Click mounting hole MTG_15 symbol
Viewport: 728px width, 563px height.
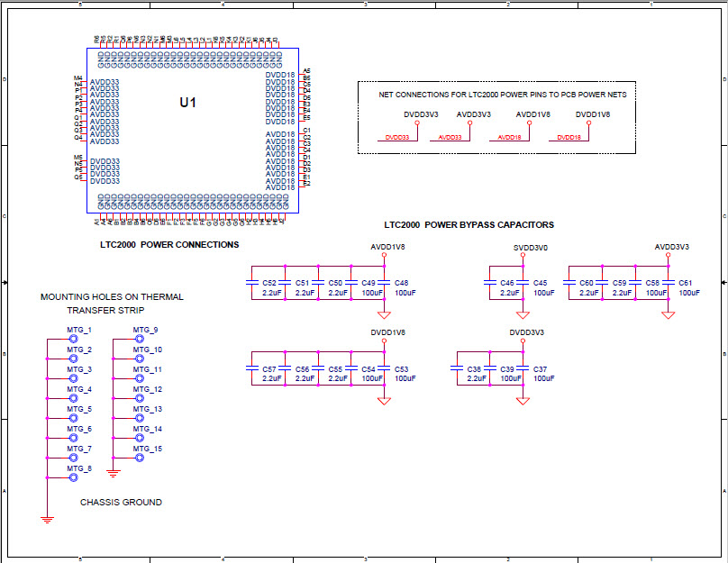pyautogui.click(x=139, y=456)
